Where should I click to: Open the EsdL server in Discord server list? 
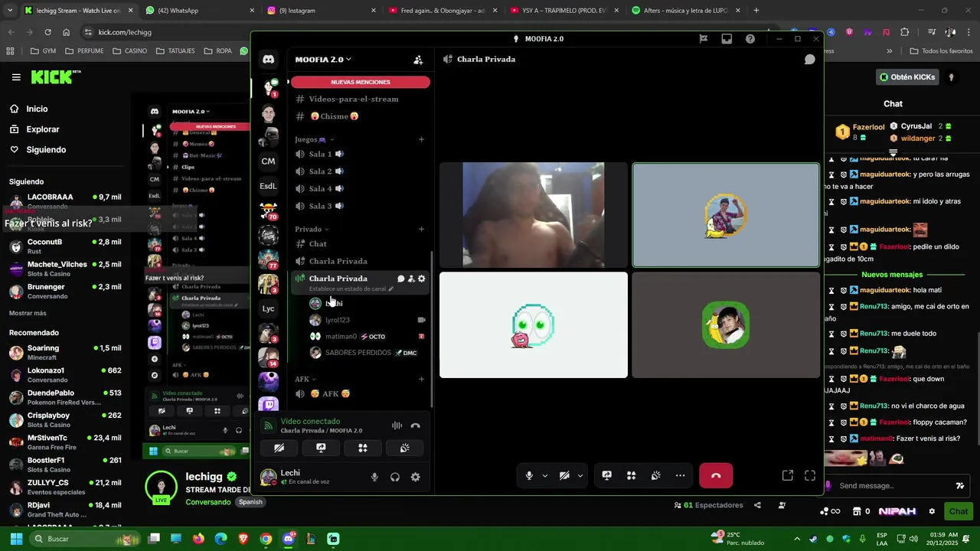268,186
